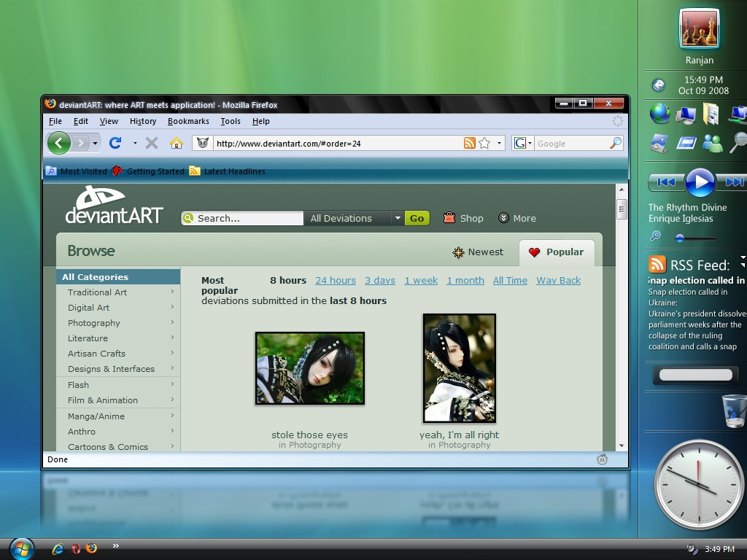The height and width of the screenshot is (560, 747).
Task: Open the History menu
Action: pyautogui.click(x=143, y=121)
